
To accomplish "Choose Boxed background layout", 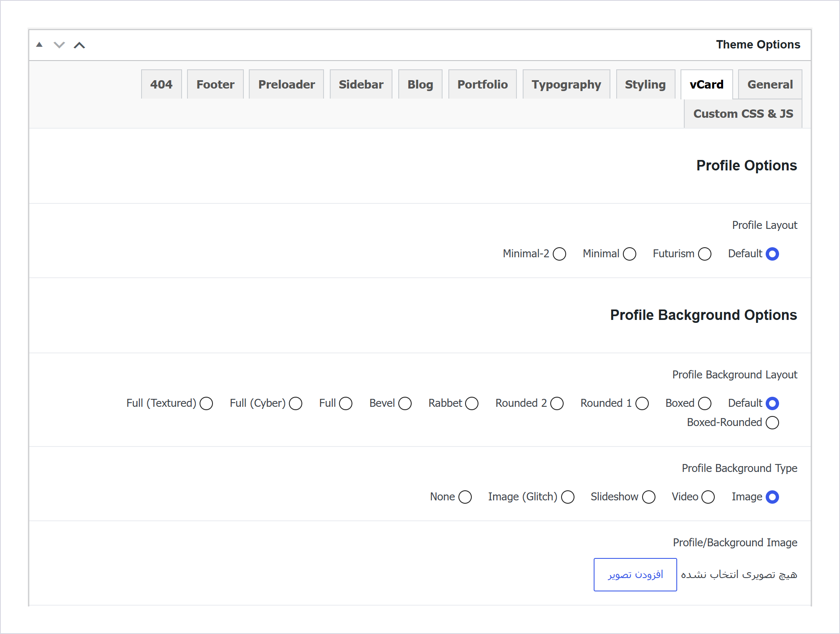I will click(x=705, y=403).
